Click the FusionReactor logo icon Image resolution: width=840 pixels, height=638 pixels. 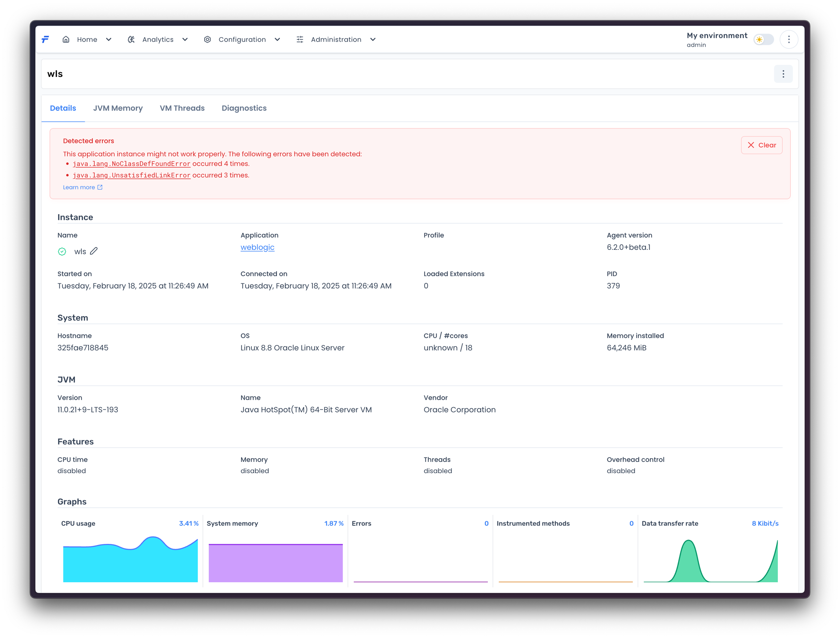45,39
